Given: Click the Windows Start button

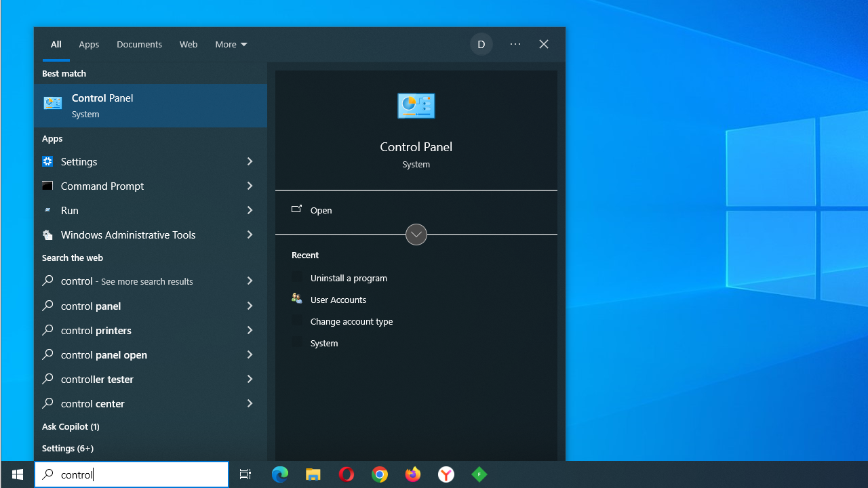Looking at the screenshot, I should tap(18, 474).
